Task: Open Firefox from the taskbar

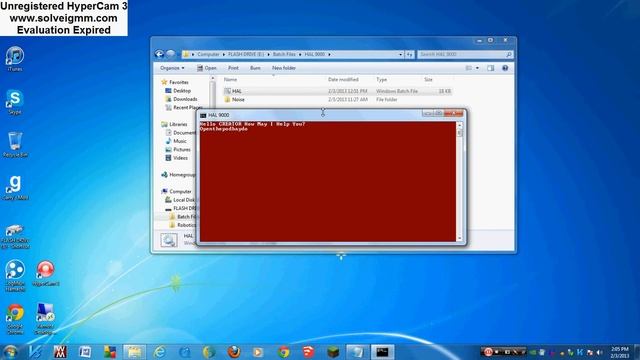Action: [x=234, y=352]
